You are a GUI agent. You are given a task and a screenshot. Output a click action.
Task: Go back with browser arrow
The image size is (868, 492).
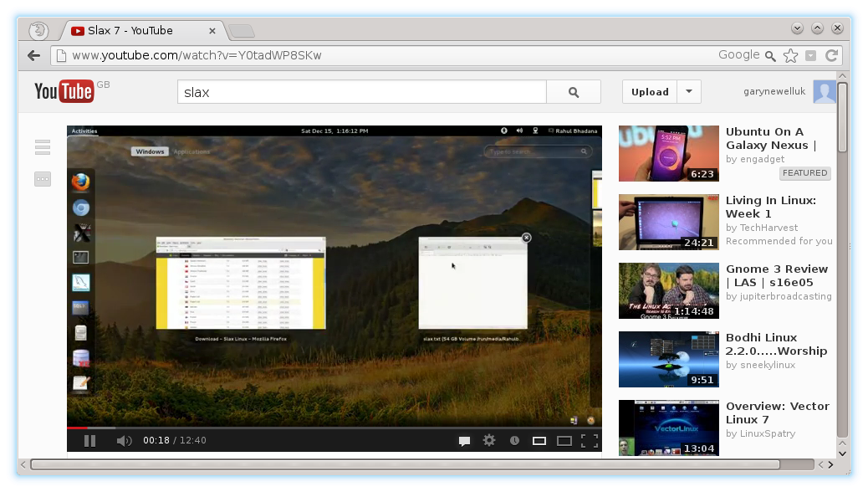pyautogui.click(x=34, y=55)
